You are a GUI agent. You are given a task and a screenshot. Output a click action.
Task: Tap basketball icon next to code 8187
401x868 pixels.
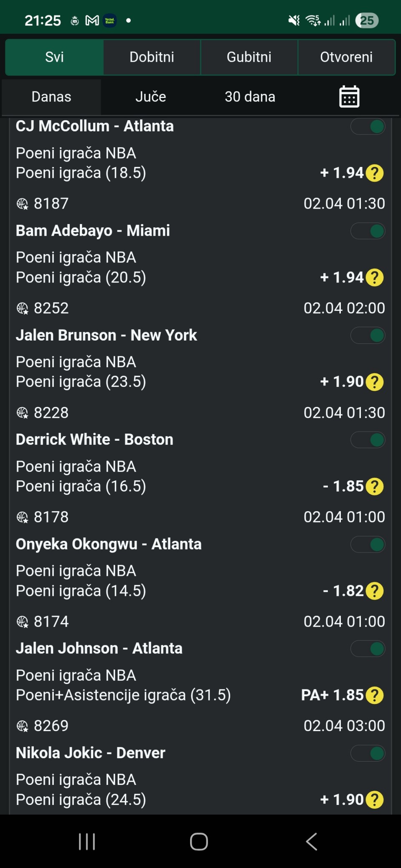point(22,204)
